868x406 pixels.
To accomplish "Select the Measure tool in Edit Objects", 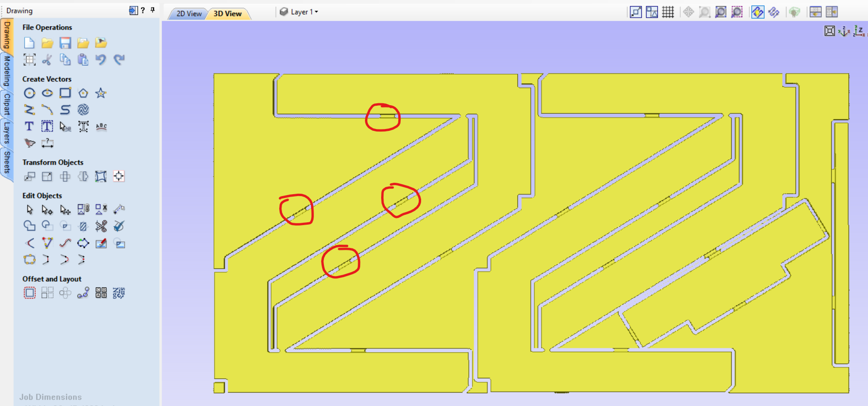I will tap(119, 209).
